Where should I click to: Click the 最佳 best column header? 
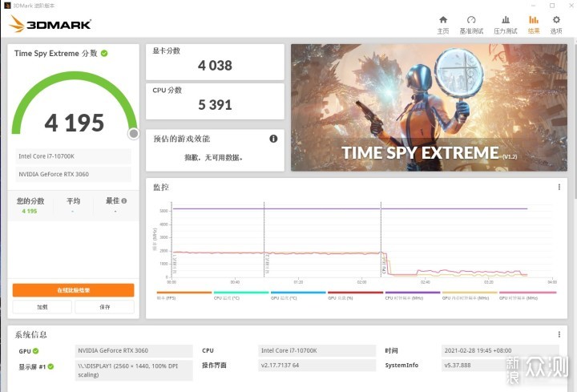(x=113, y=201)
